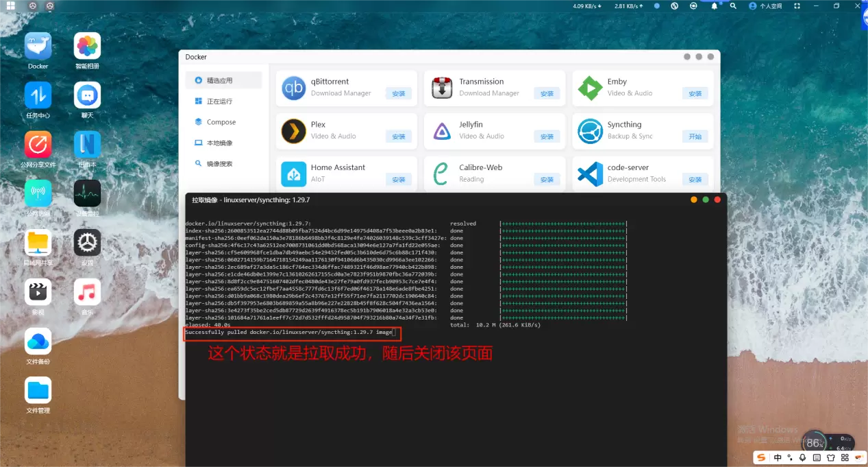Open the Docker whale desktop icon
The height and width of the screenshot is (467, 868).
click(38, 47)
